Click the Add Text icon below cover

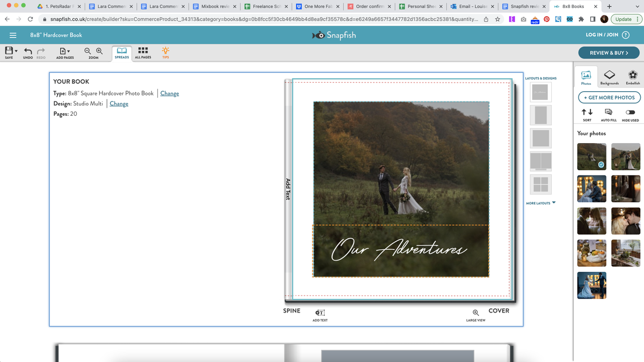click(x=320, y=313)
